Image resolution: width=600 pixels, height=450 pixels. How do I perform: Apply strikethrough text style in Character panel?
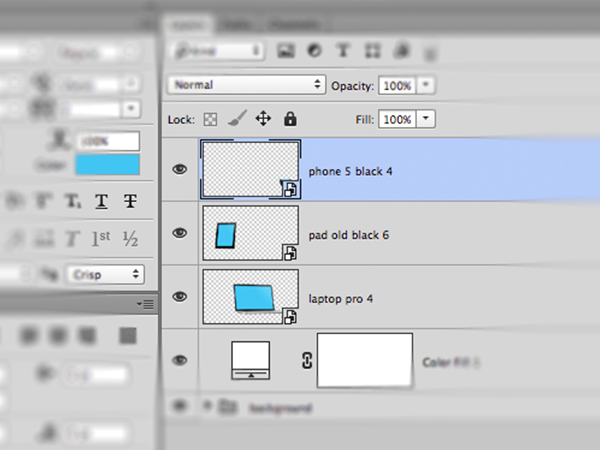tap(130, 202)
